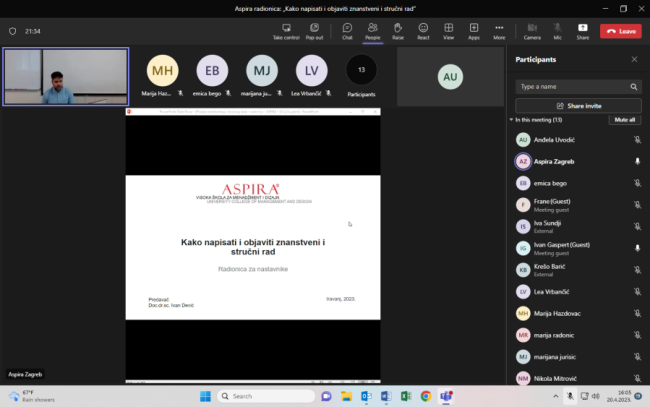Share your screen content
This screenshot has height=407, width=650.
coord(582,30)
